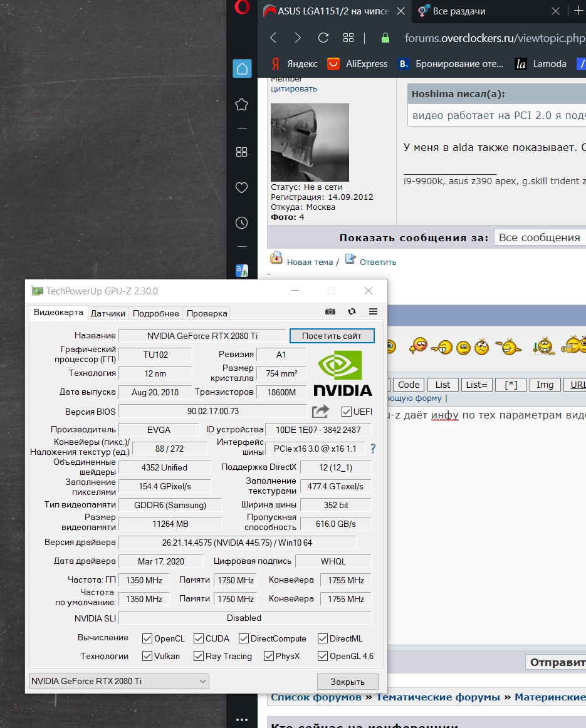The height and width of the screenshot is (728, 586).
Task: Toggle the OpenGL 4.6 checkbox
Action: click(323, 656)
